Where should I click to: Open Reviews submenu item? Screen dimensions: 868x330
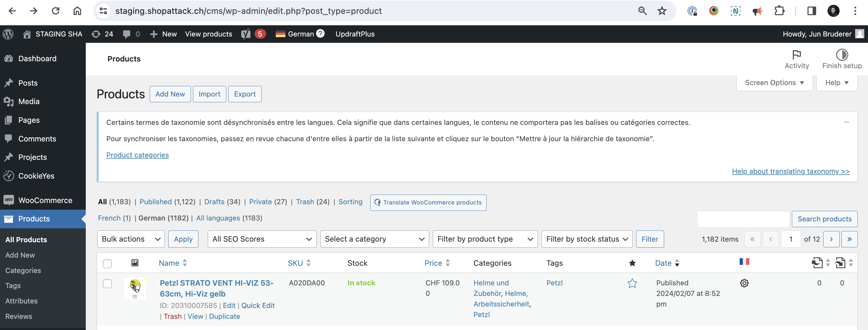pos(18,316)
